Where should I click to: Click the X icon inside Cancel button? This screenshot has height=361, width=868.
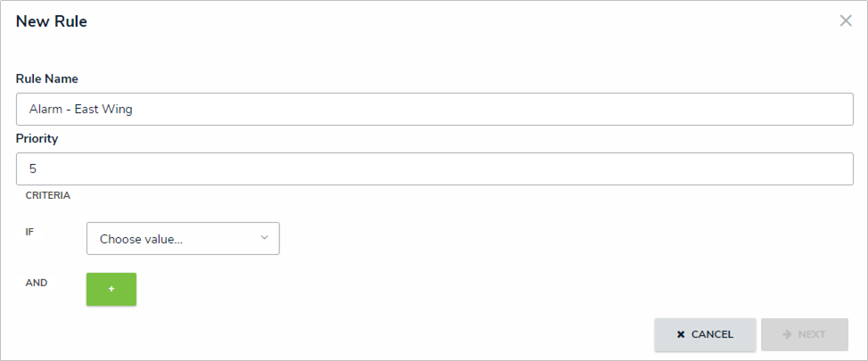(681, 335)
